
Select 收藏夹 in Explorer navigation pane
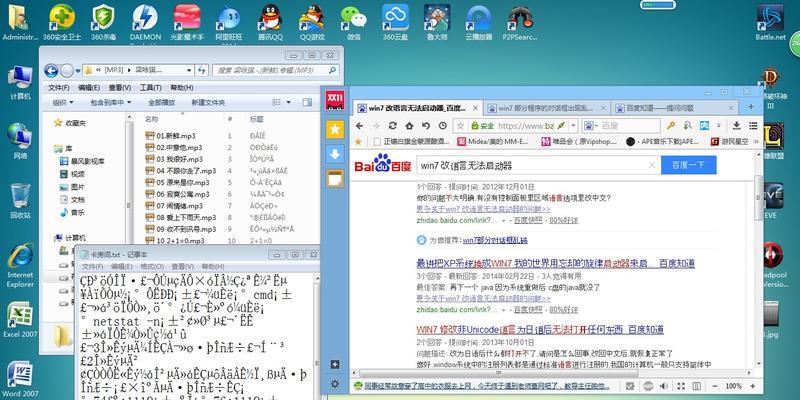pos(70,123)
